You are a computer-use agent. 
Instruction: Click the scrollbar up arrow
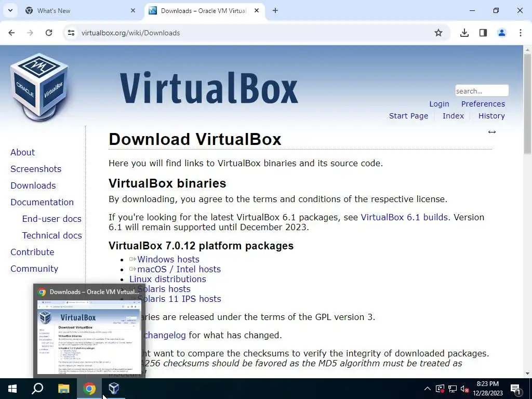point(527,49)
